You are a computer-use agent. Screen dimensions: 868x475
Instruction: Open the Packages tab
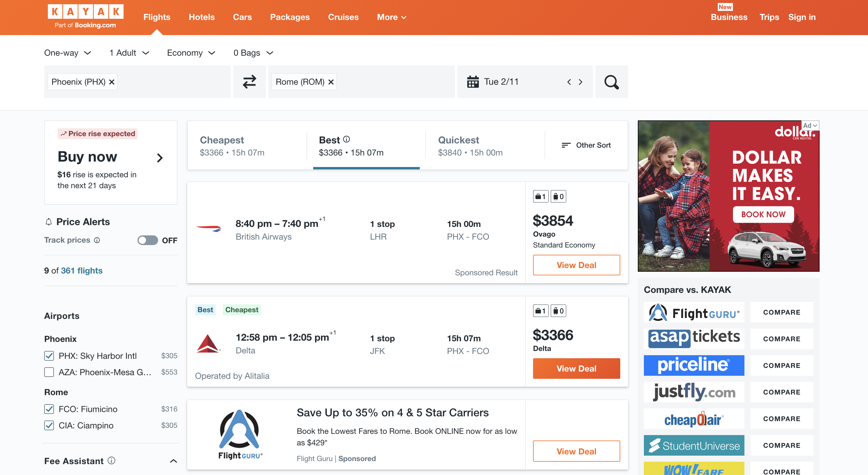click(290, 17)
